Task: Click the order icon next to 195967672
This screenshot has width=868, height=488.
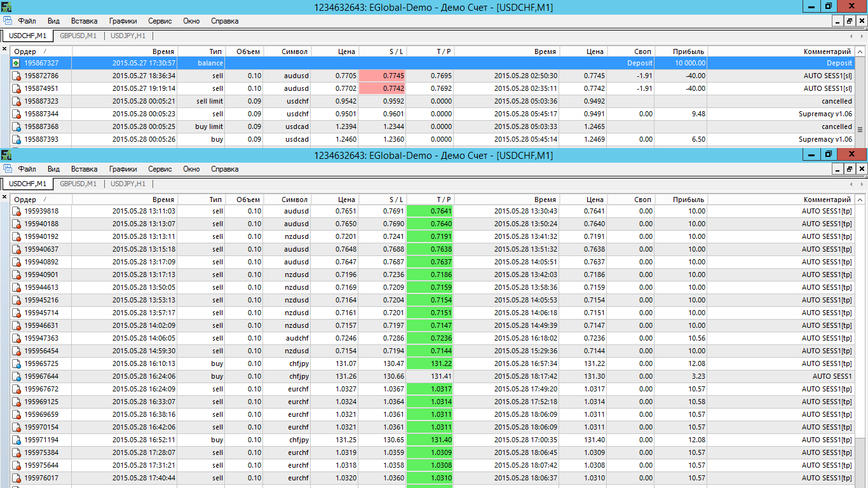Action: click(x=17, y=389)
